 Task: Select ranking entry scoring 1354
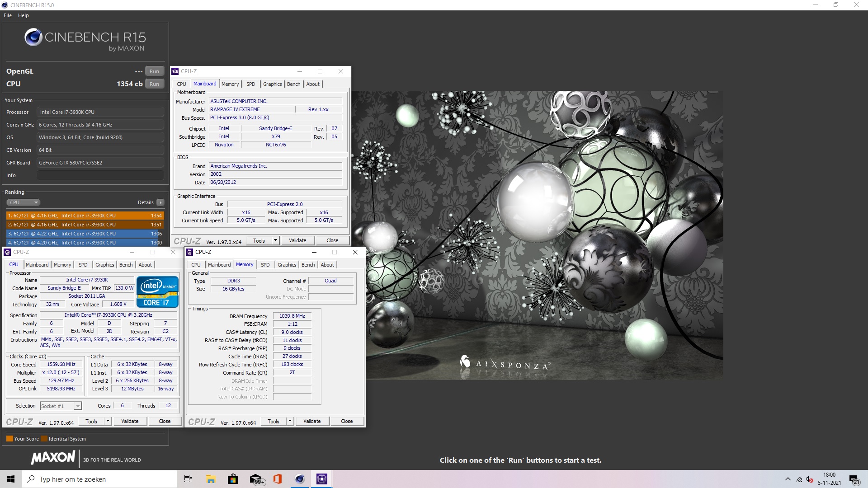85,216
